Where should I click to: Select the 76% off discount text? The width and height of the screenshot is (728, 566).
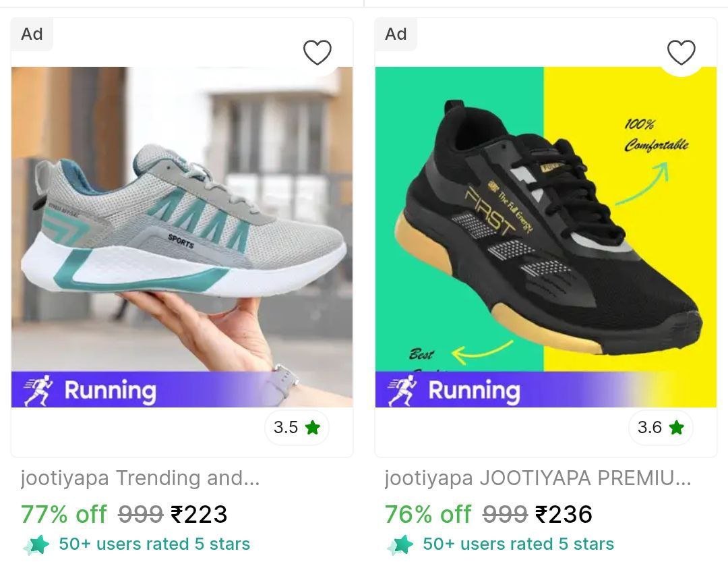[x=428, y=515]
